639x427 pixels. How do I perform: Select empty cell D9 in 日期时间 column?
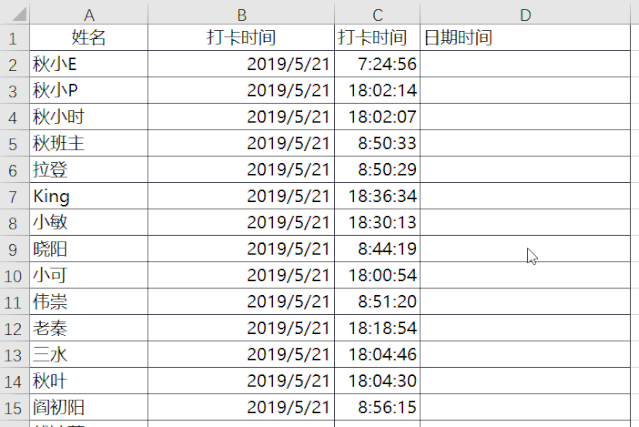pos(525,249)
